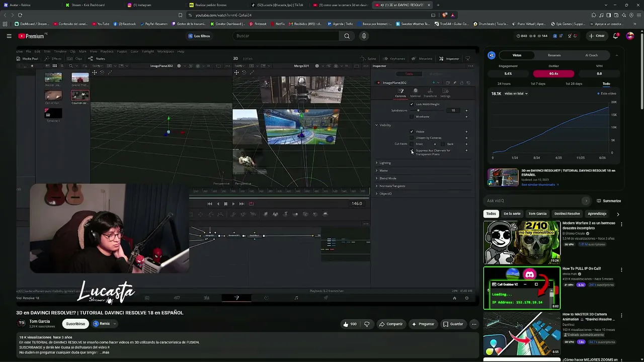Click the vidIQ logo icon
The image size is (644, 362).
[x=492, y=55]
